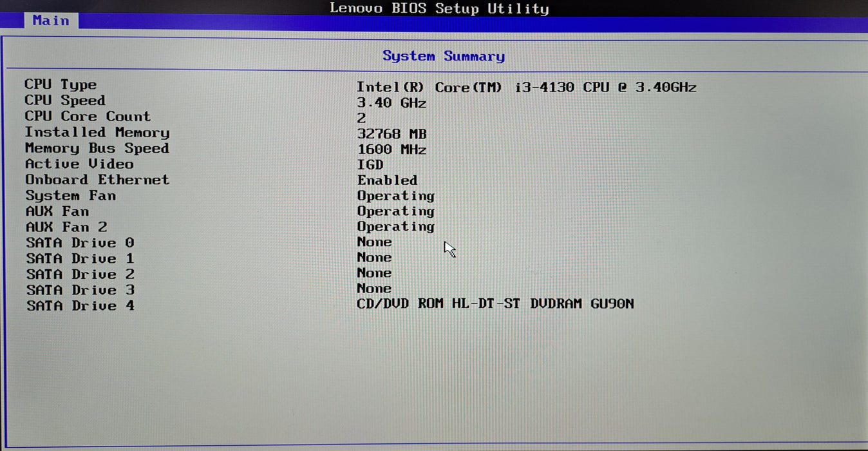Select the SATA Drive 1 label
Screen dimensions: 868x451
80,258
